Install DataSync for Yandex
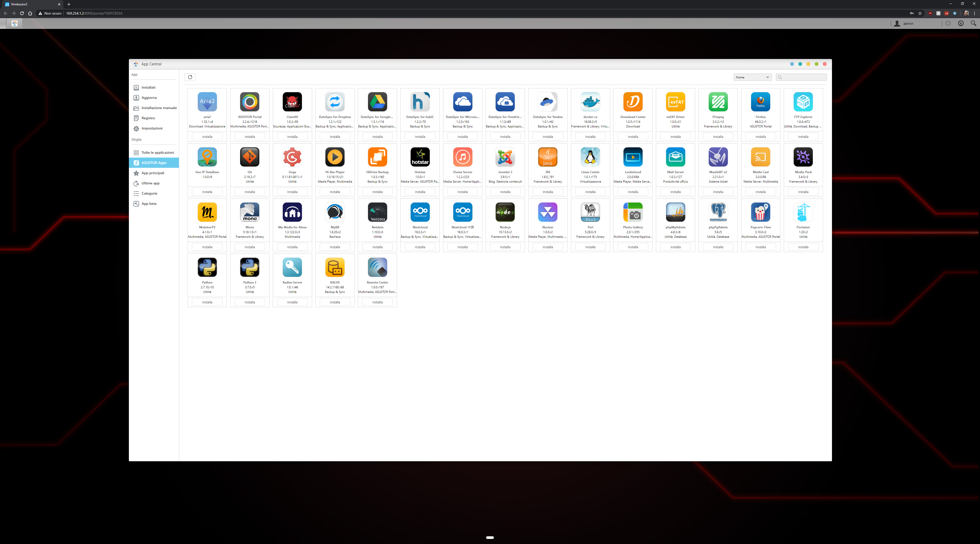 pos(548,137)
